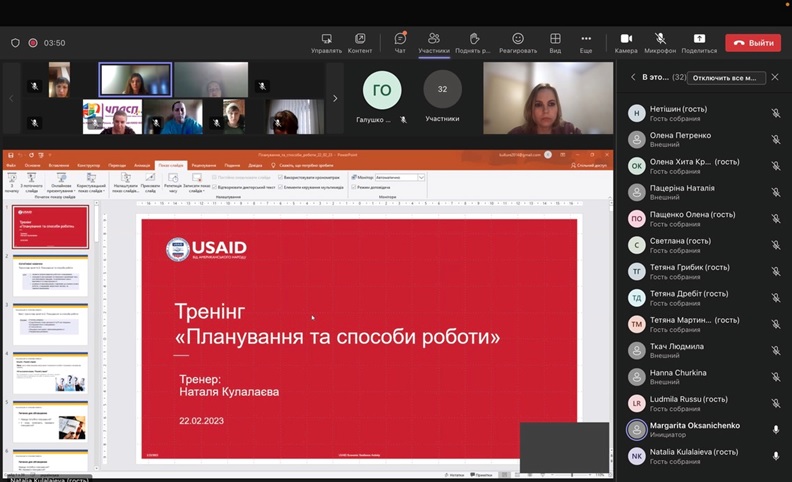Toggle mute icon for Нетішин (гость)

776,113
